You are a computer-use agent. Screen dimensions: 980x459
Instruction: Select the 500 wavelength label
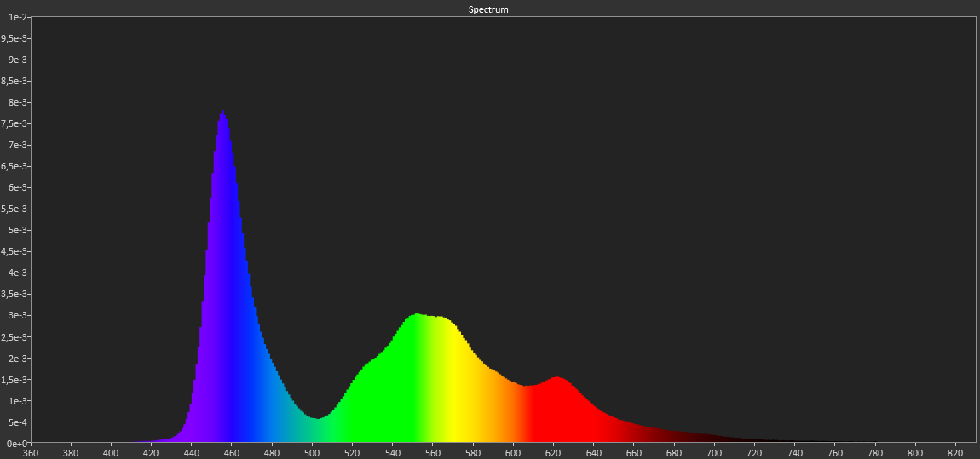(313, 452)
